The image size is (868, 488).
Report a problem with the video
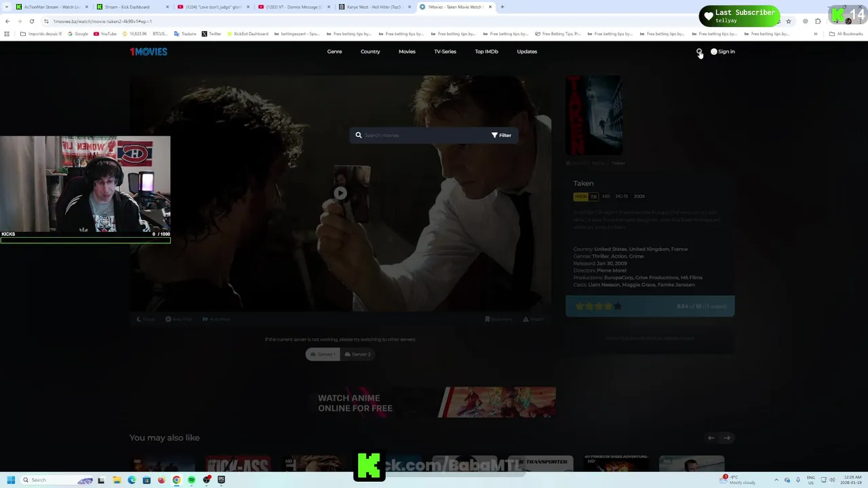tap(534, 319)
